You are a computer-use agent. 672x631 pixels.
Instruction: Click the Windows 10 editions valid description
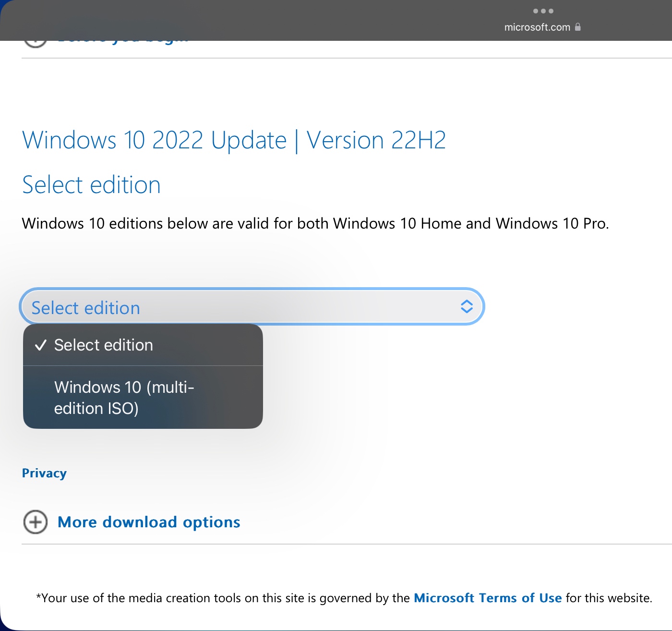point(315,224)
